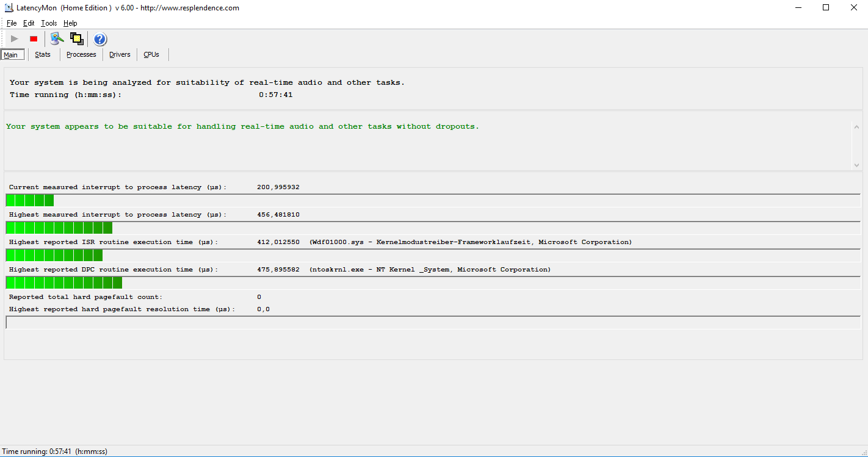This screenshot has height=457, width=868.
Task: Click the Highest reported DPC routine label
Action: pos(114,270)
